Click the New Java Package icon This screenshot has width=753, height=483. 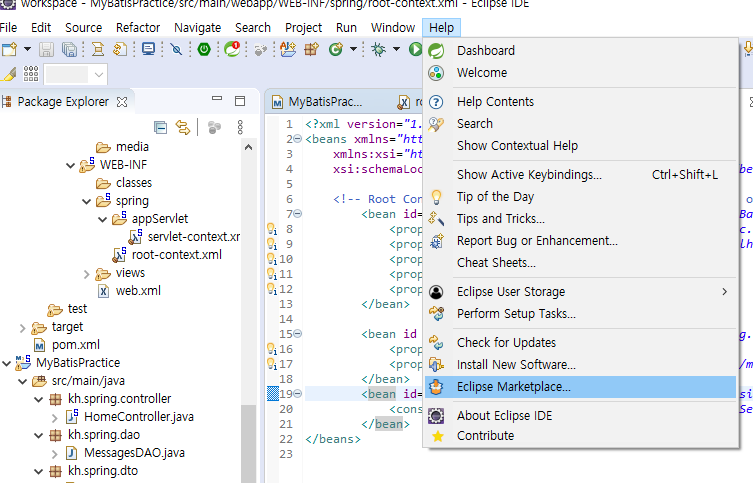pos(311,49)
